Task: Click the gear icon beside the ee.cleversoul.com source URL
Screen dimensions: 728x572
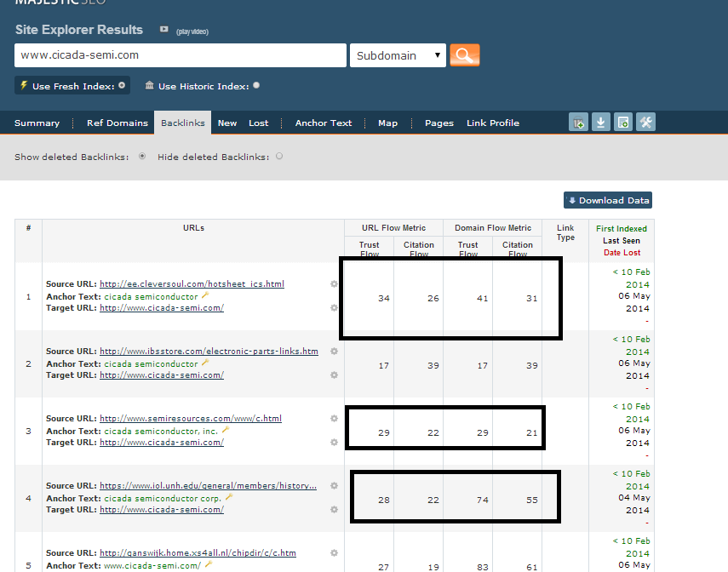Action: pyautogui.click(x=334, y=283)
